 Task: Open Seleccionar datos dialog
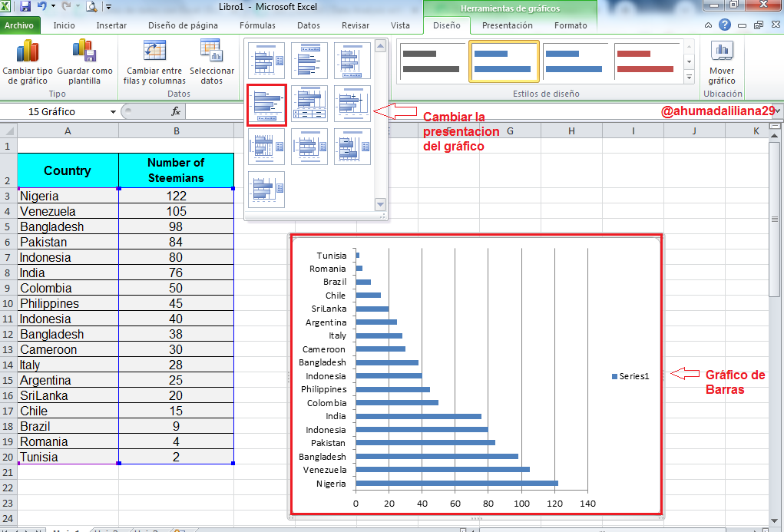coord(212,61)
